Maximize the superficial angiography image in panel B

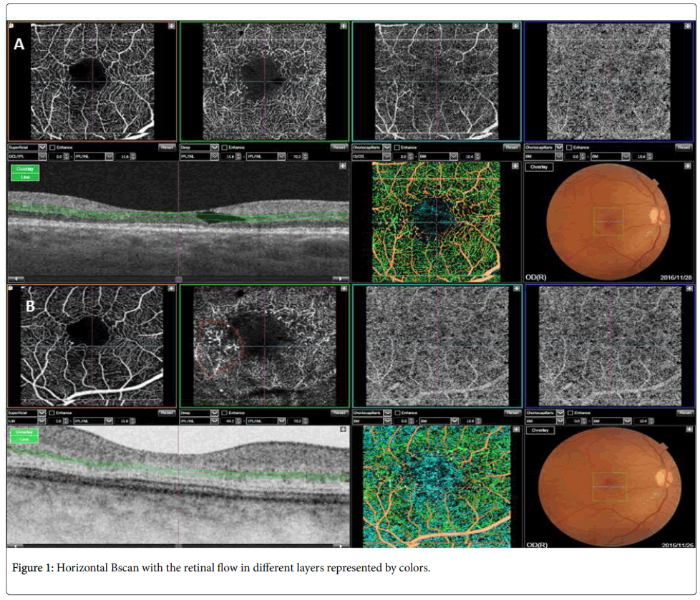(171, 289)
